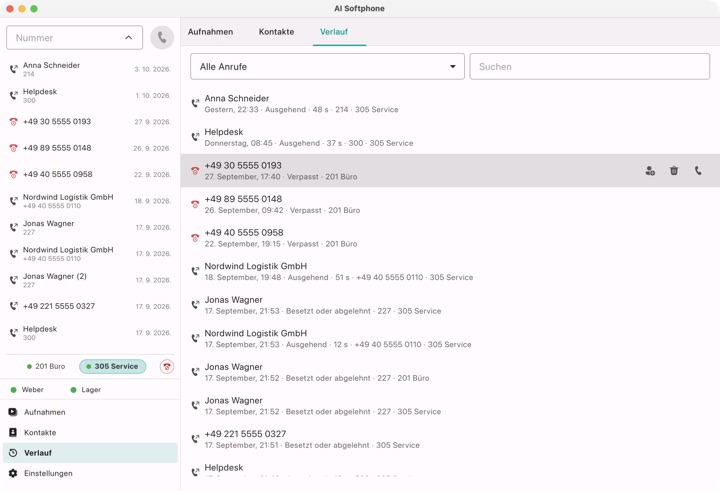Screen dimensions: 720x491
Task: Click missed-call icon next to +49 89 5555 0148 in sidebar
Action: tap(13, 148)
